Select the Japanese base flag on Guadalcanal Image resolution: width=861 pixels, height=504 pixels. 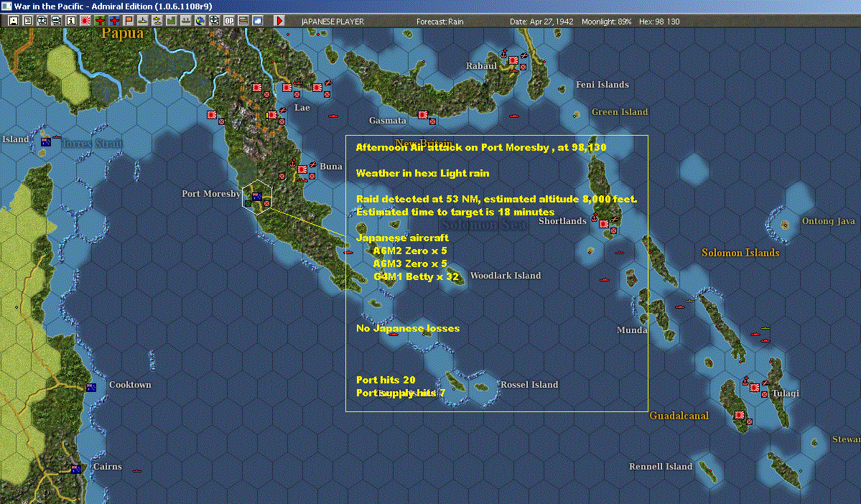[x=740, y=415]
